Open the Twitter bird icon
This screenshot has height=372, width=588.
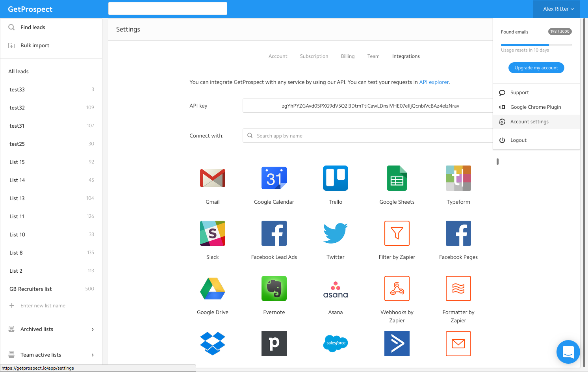(336, 233)
